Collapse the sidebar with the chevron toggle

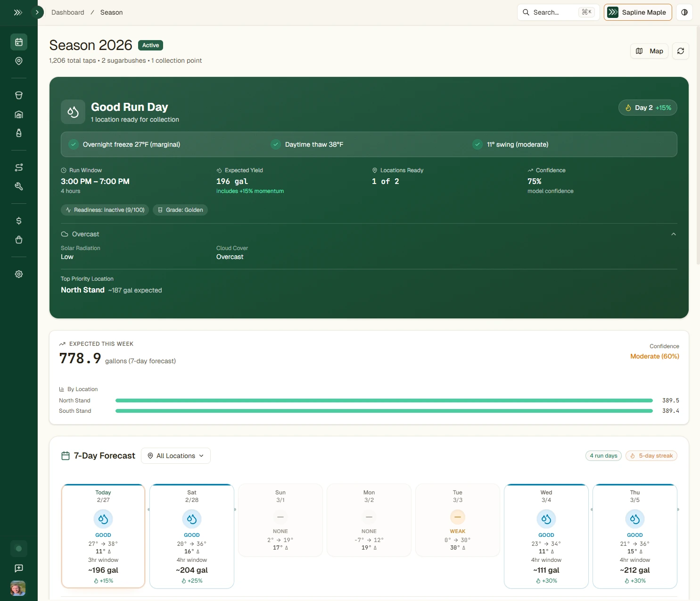[37, 12]
